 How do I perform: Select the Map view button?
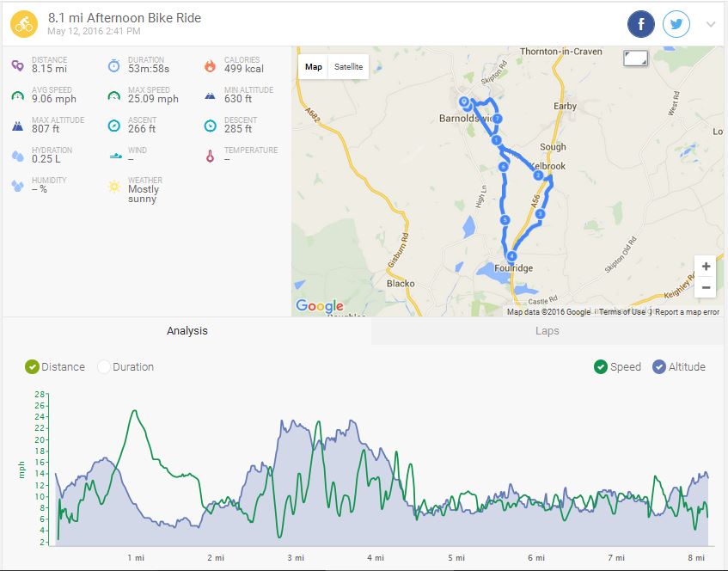coord(314,67)
